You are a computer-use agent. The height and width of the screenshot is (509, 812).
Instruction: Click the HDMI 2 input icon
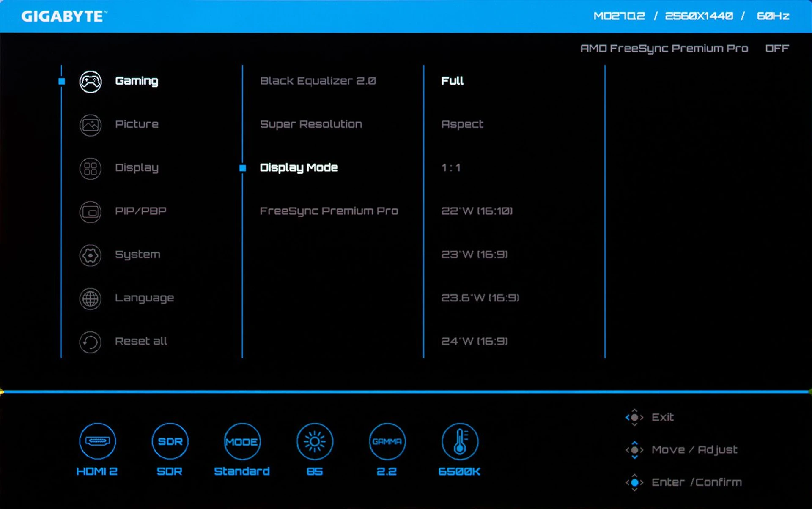tap(97, 441)
